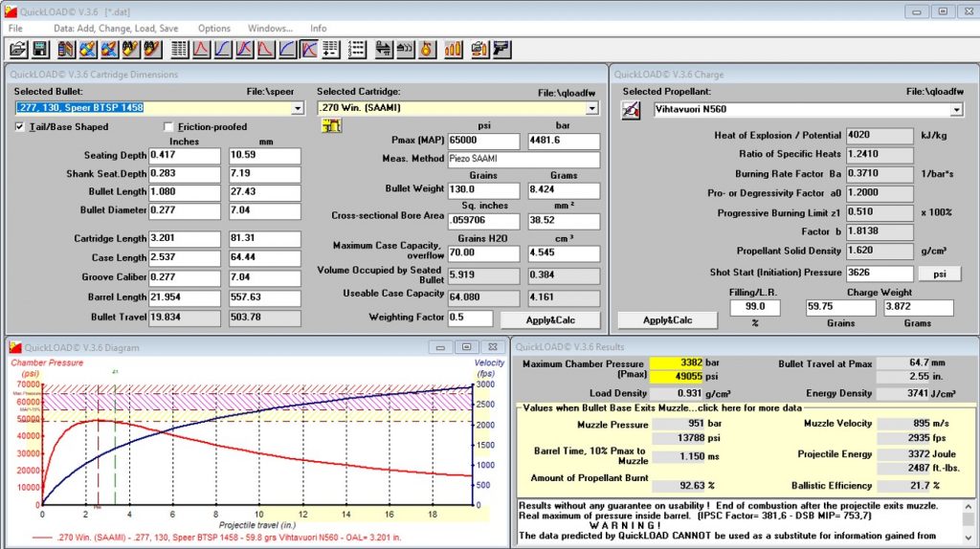This screenshot has width=980, height=549.
Task: Click the Meas. Method Piezo SAAMI field
Action: [523, 160]
